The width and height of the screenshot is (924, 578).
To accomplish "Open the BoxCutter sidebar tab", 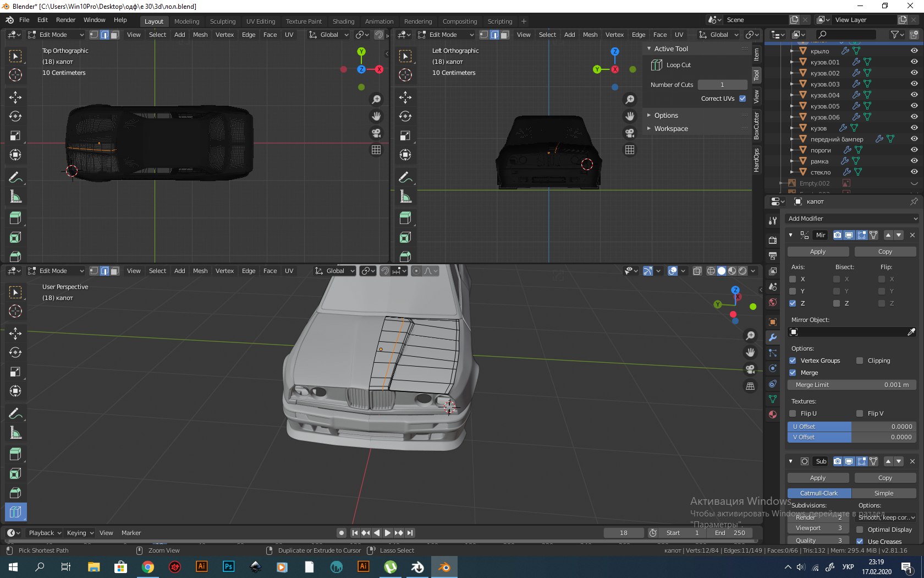I will click(x=757, y=126).
